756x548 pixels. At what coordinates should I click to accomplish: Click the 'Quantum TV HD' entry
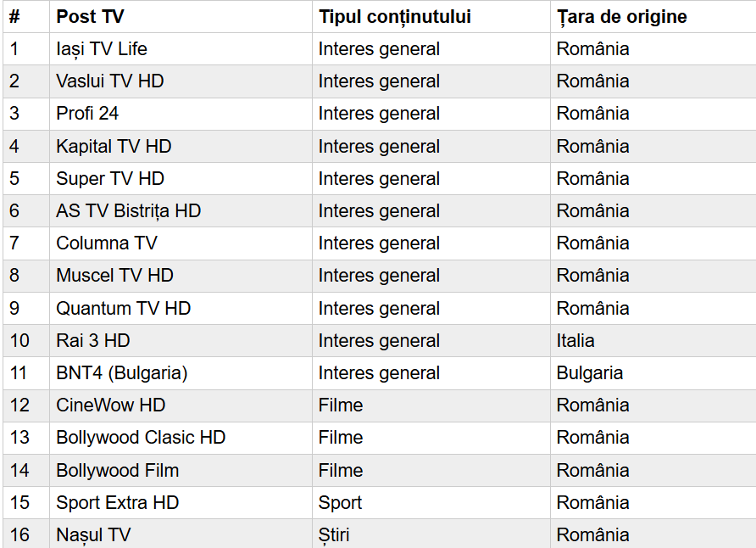[x=123, y=308]
